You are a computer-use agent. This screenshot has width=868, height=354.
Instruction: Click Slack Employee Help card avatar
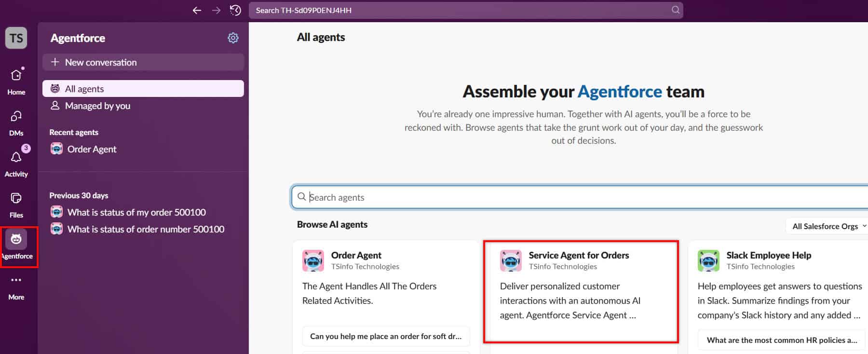coord(708,260)
